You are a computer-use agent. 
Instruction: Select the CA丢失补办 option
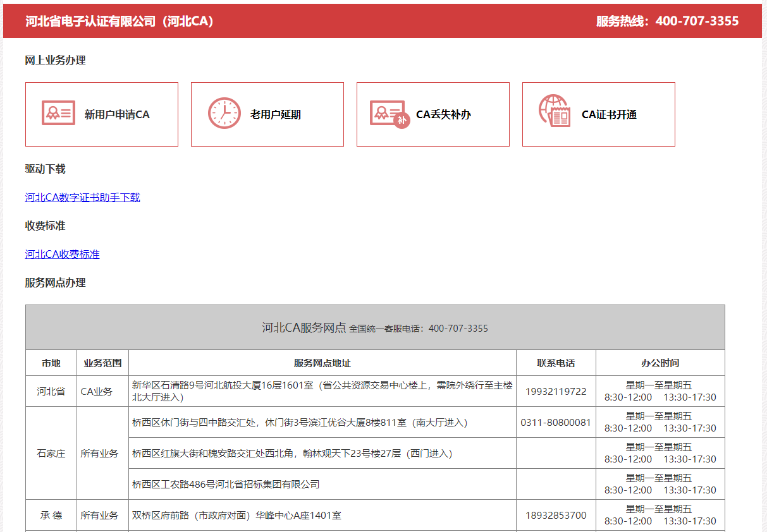point(443,114)
